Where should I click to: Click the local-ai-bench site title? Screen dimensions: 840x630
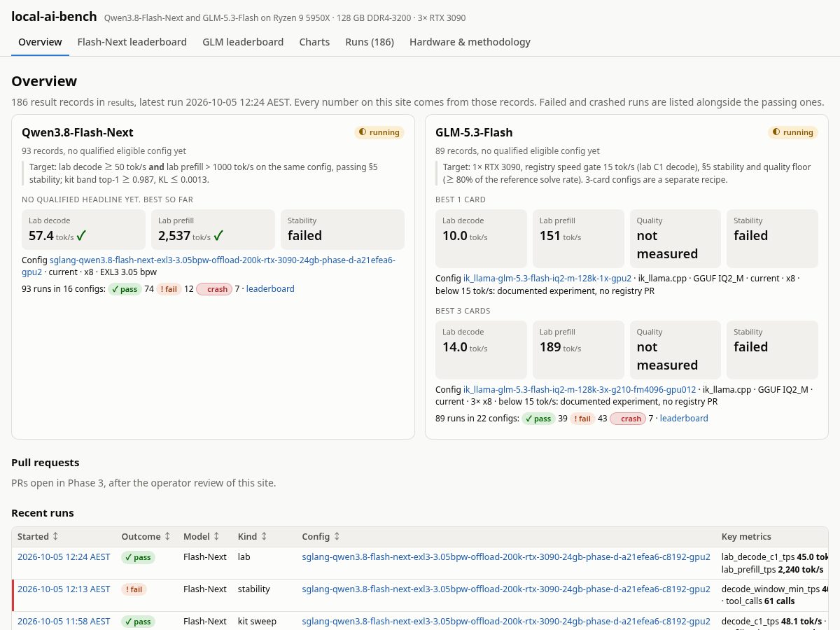point(54,17)
